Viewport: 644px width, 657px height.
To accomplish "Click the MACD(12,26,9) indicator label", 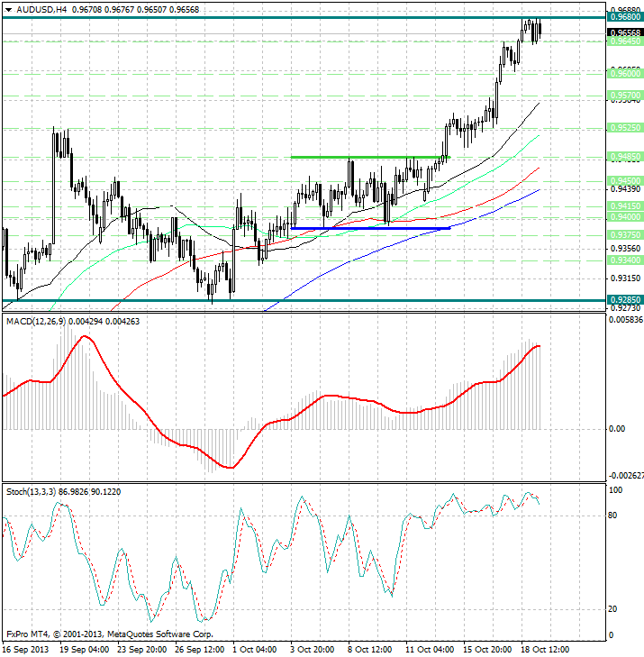I will 36,321.
